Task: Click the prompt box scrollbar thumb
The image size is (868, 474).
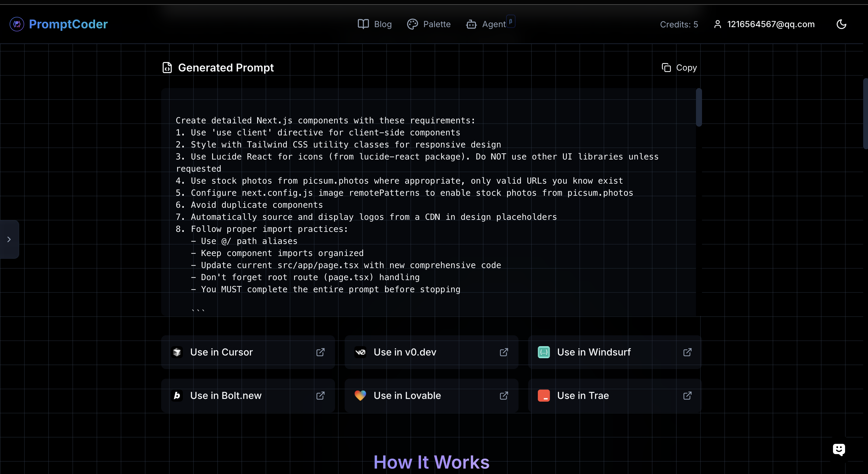Action: click(x=699, y=107)
